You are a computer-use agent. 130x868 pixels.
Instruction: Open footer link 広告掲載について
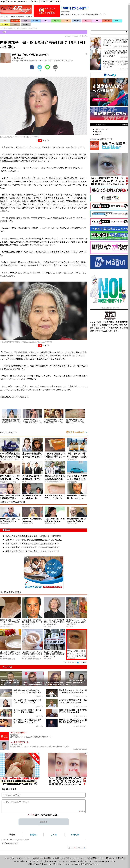pos(96,858)
